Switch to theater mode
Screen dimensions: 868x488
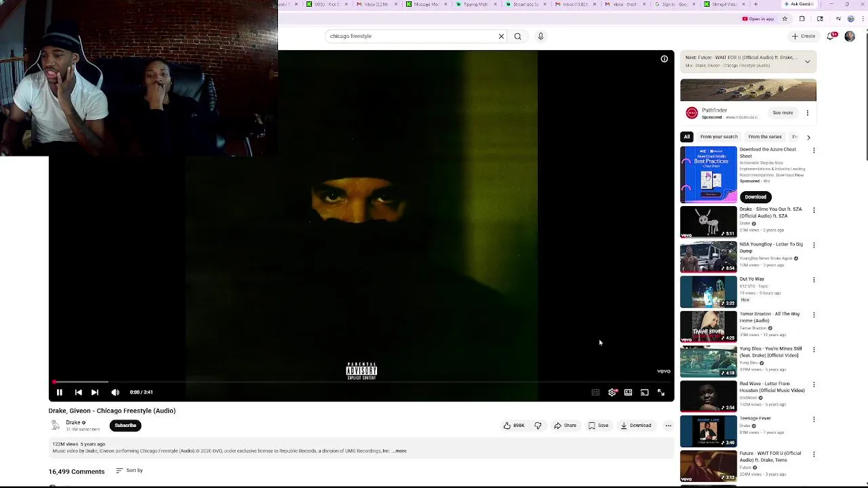[x=629, y=392]
